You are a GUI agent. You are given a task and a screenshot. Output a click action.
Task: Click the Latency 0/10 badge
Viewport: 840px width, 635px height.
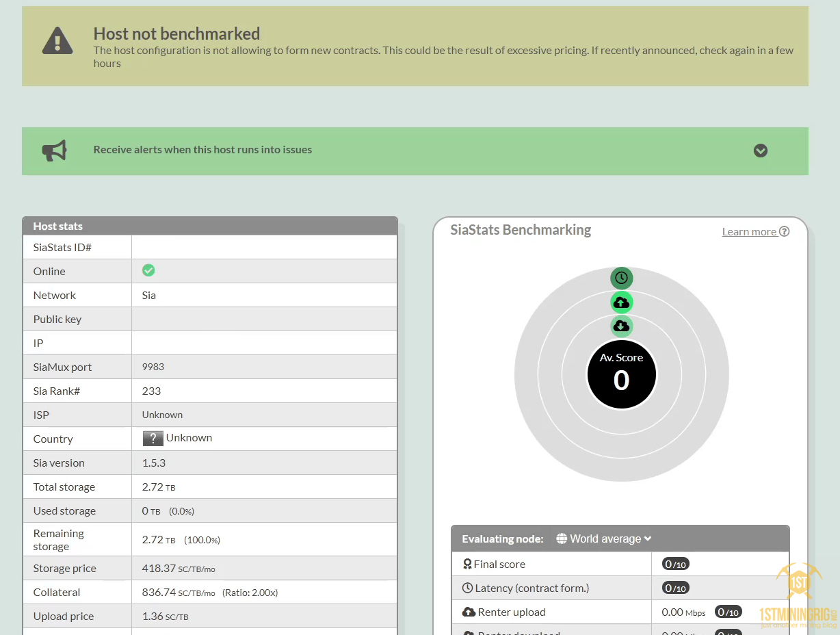tap(676, 588)
